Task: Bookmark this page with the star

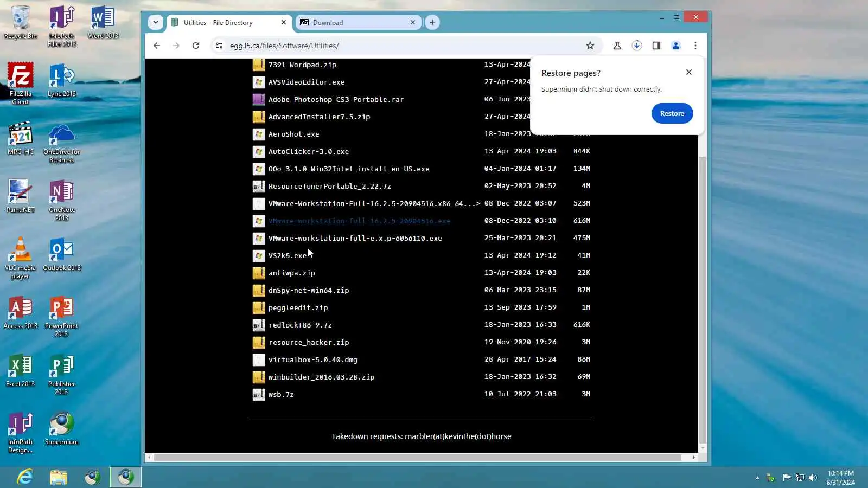Action: [590, 46]
